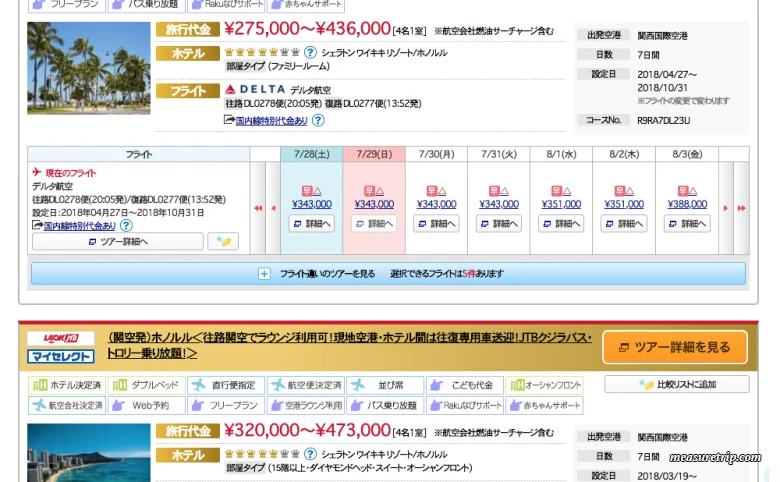
Task: Click the LOOK JTB logo
Action: click(61, 338)
